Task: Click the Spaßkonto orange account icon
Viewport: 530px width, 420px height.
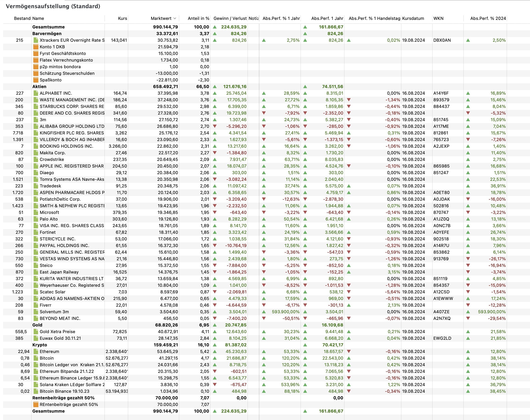Action: point(36,80)
